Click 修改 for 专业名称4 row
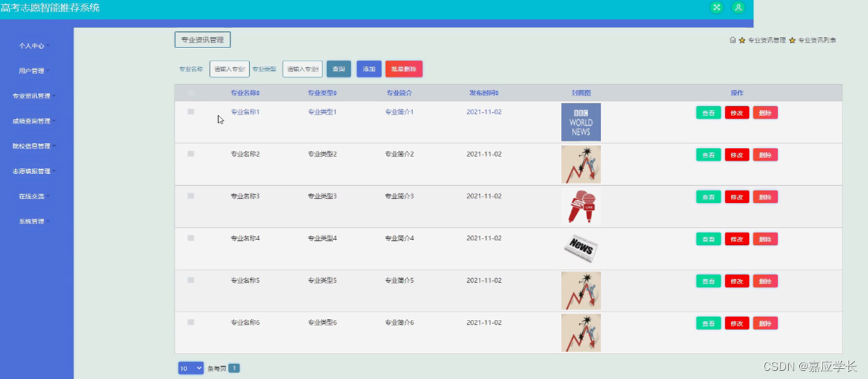Screen dimensions: 868x379 [x=737, y=239]
